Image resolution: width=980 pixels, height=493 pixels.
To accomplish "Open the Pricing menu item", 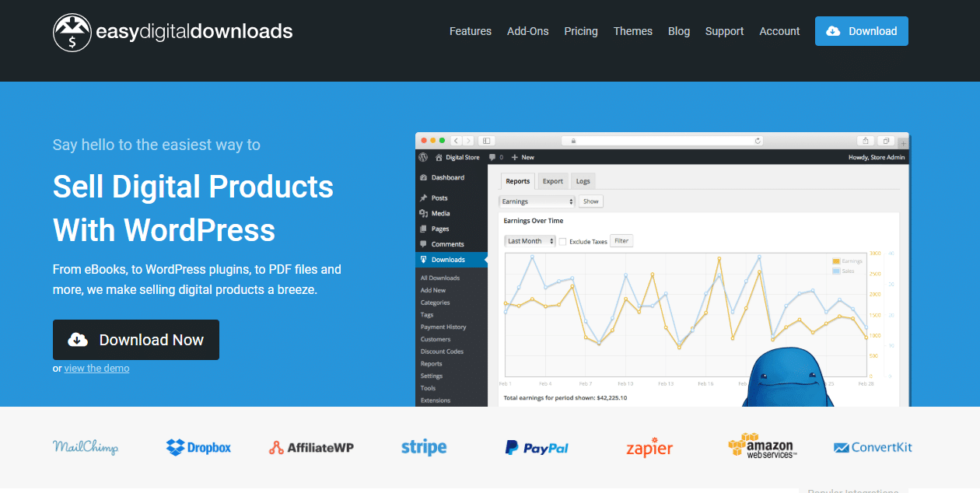I will (580, 31).
